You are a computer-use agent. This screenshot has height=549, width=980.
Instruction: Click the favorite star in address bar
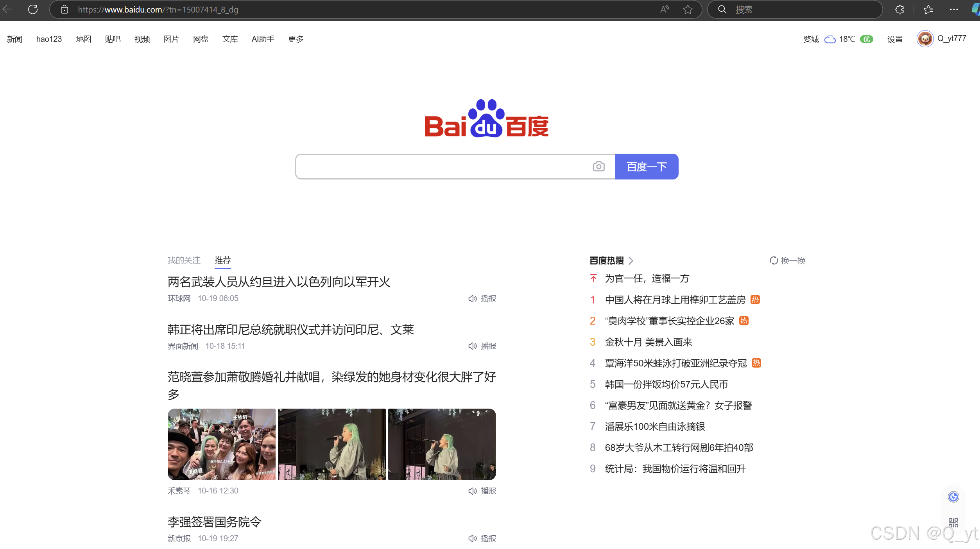click(x=688, y=9)
